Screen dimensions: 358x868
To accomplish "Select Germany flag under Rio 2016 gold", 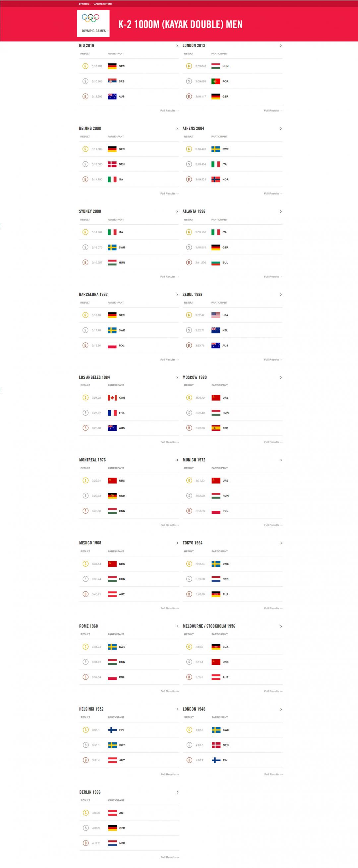I will point(112,66).
